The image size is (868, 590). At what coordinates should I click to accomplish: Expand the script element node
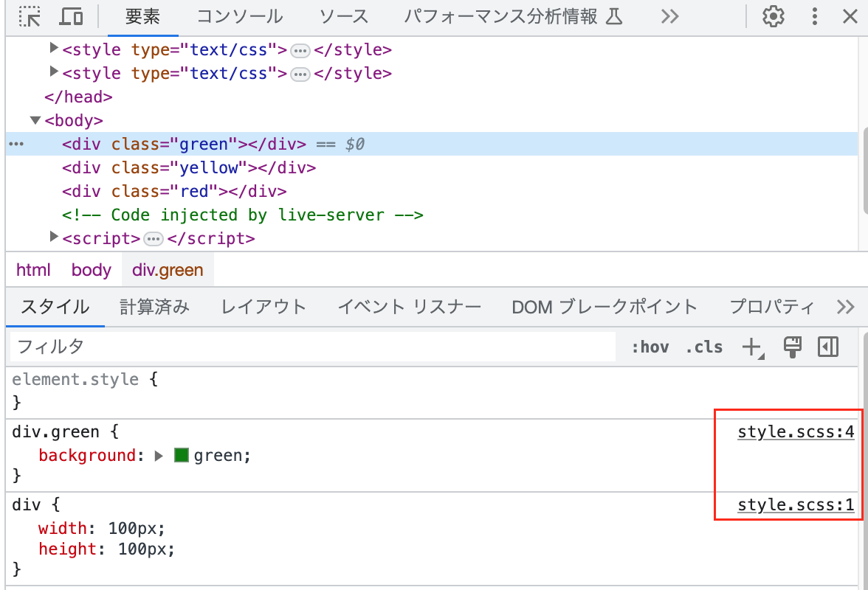click(x=54, y=237)
